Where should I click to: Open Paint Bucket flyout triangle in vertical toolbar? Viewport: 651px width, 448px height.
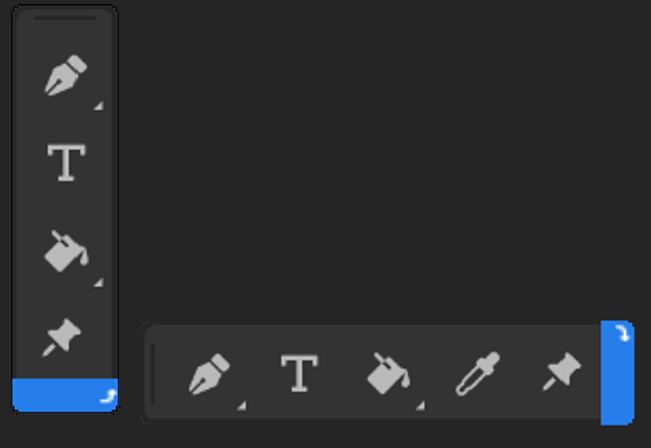(x=98, y=283)
